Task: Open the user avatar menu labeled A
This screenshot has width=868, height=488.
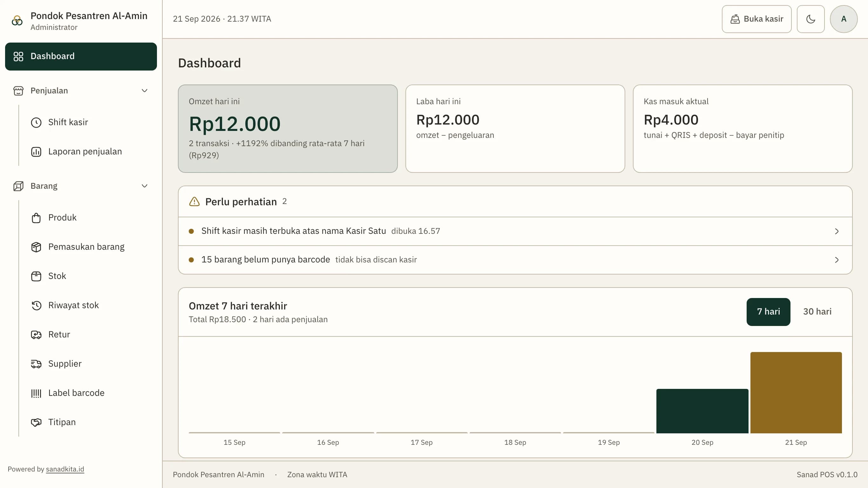Action: [x=844, y=19]
